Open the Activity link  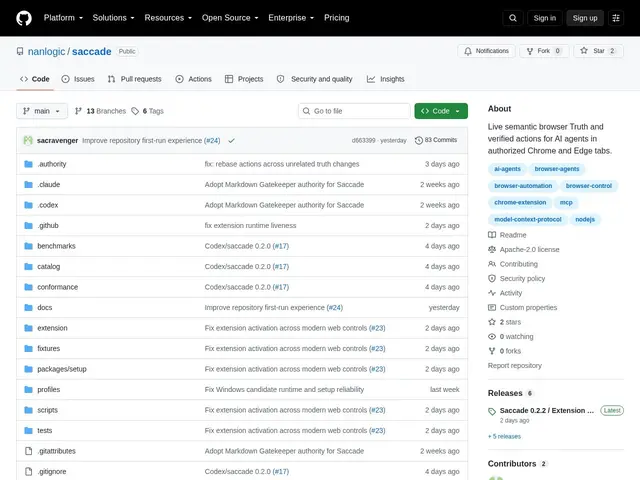click(505, 293)
